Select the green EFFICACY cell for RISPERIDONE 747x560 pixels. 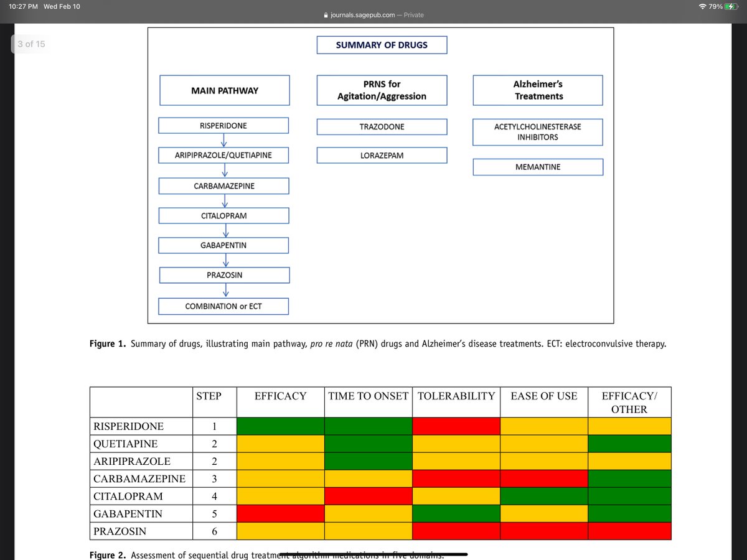coord(280,426)
